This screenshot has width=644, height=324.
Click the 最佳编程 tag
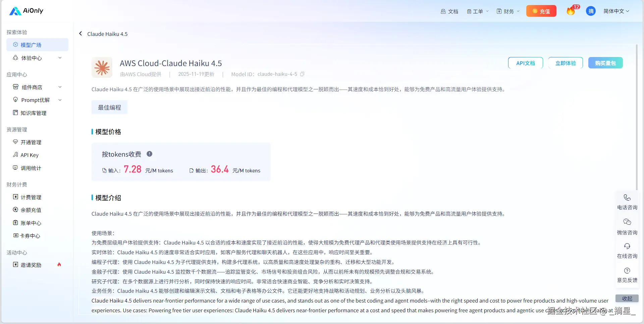[x=109, y=108]
